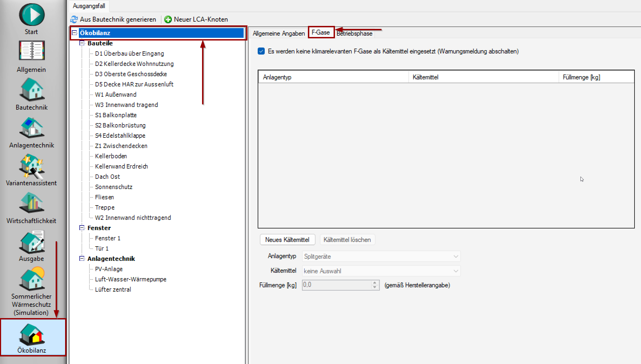Increase Füllmenge with stepper up arrow
The width and height of the screenshot is (641, 364).
374,283
